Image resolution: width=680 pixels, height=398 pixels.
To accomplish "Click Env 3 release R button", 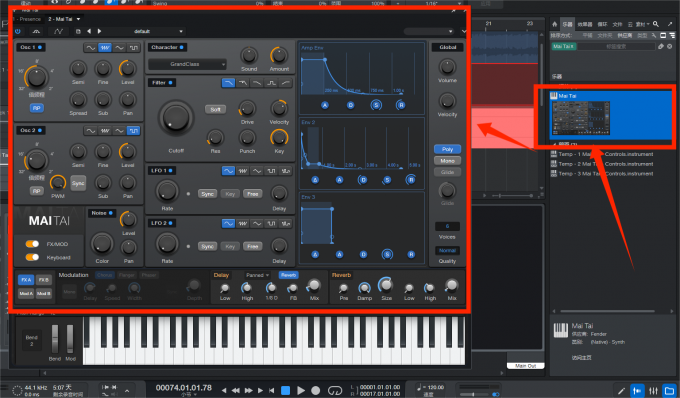I will tap(411, 254).
